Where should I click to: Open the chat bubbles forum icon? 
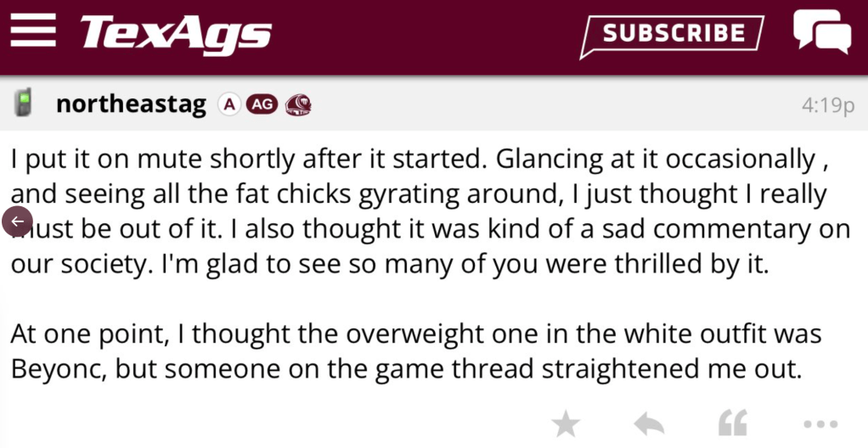[x=820, y=32]
